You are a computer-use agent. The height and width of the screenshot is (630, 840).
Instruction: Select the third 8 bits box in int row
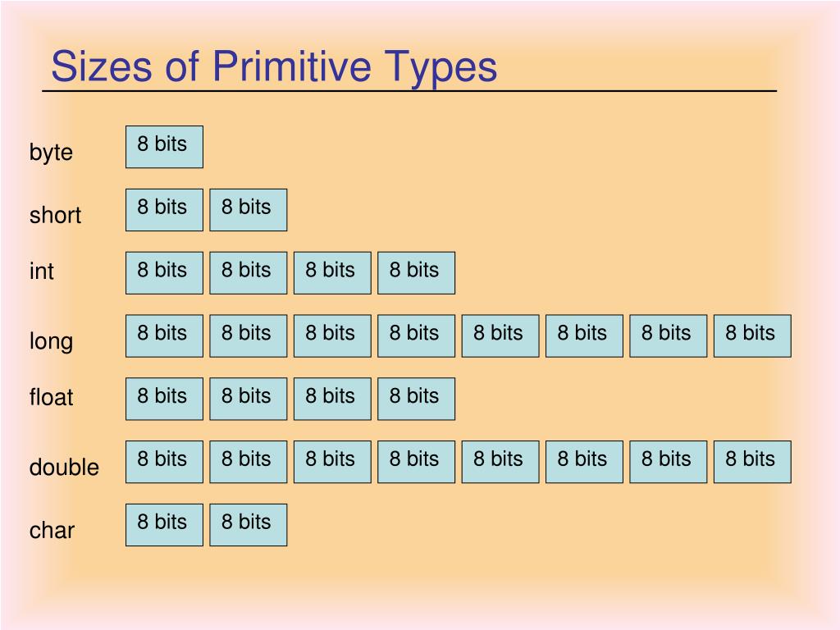point(333,273)
